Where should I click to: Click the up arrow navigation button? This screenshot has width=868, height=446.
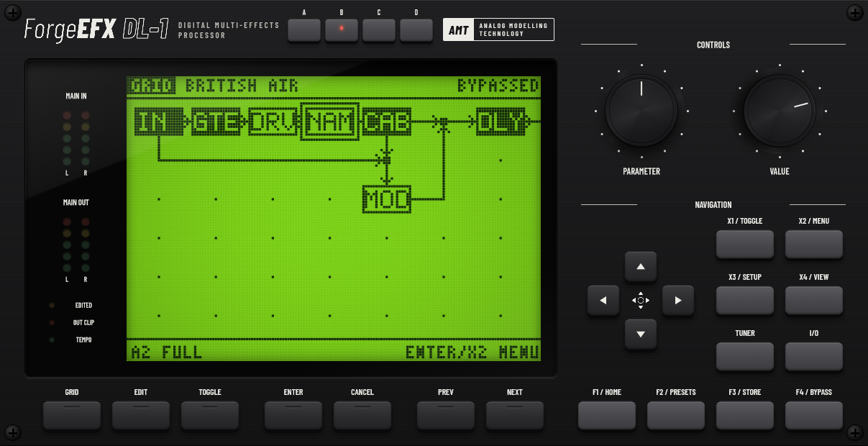click(x=641, y=267)
